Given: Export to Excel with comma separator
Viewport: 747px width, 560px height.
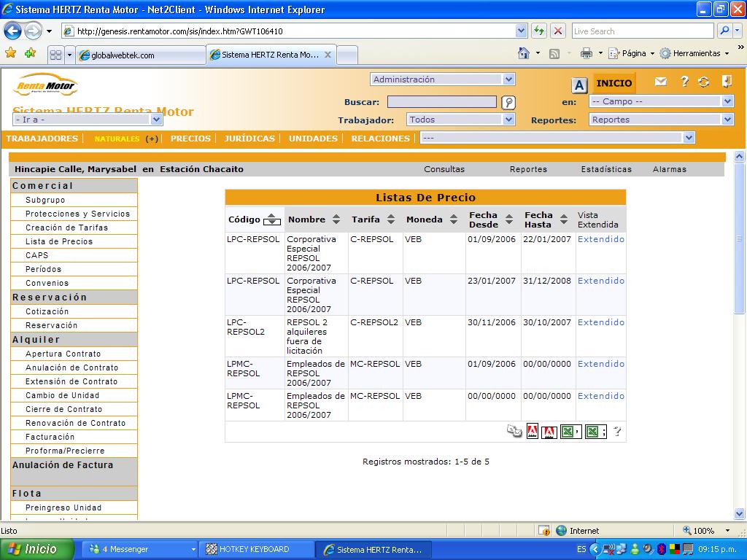Looking at the screenshot, I should click(570, 432).
